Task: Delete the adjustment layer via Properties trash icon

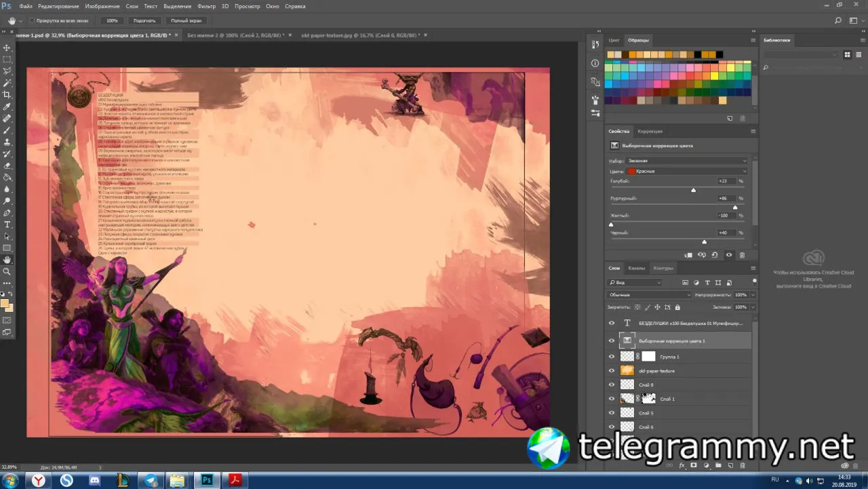Action: coord(742,255)
